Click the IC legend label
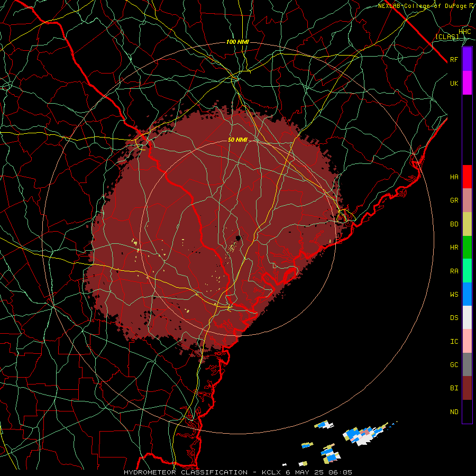Viewport: 476px width, 476px height. tap(454, 342)
